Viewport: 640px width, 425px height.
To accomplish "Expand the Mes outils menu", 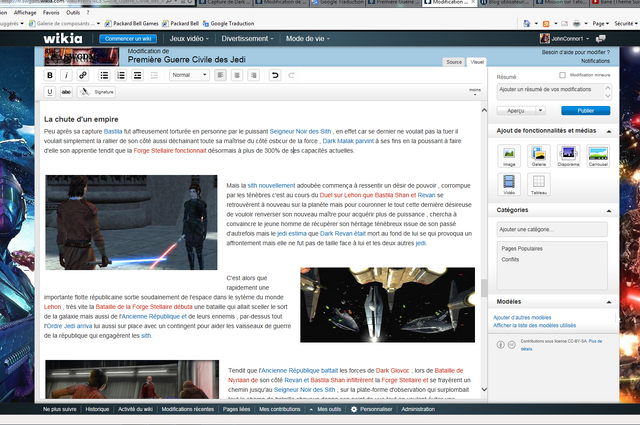I will pos(326,409).
